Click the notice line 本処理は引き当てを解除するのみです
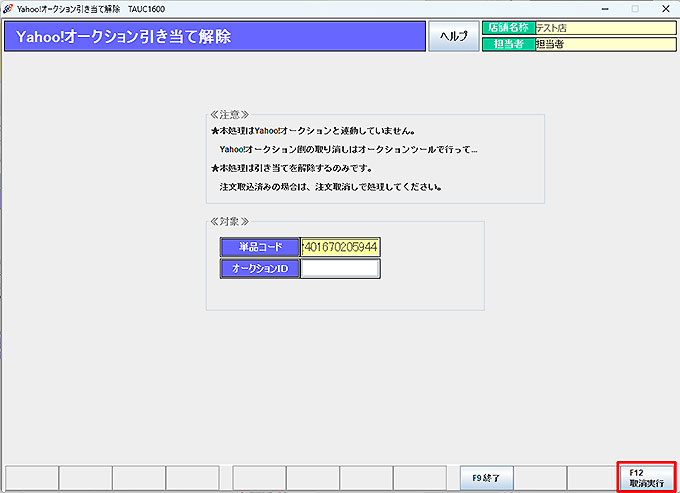This screenshot has width=680, height=493. click(x=291, y=168)
